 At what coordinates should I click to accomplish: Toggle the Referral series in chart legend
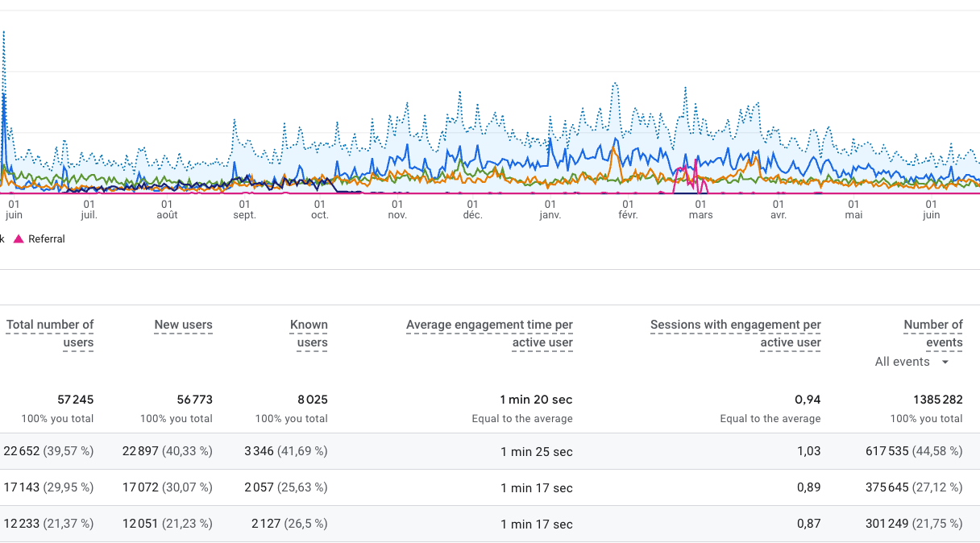pyautogui.click(x=46, y=239)
